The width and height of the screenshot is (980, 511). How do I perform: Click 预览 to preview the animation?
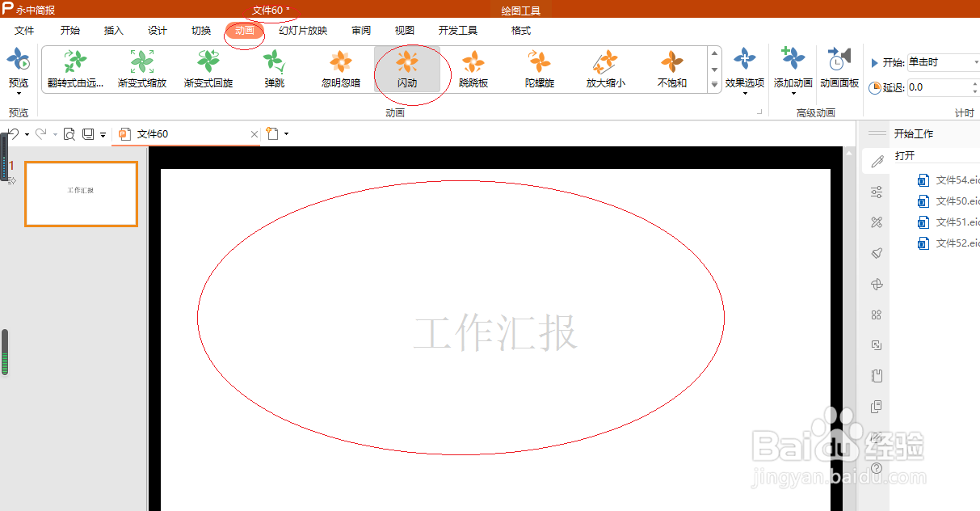point(16,68)
